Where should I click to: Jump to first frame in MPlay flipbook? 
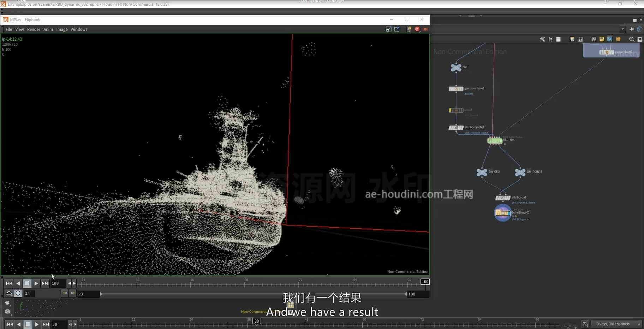(9, 283)
